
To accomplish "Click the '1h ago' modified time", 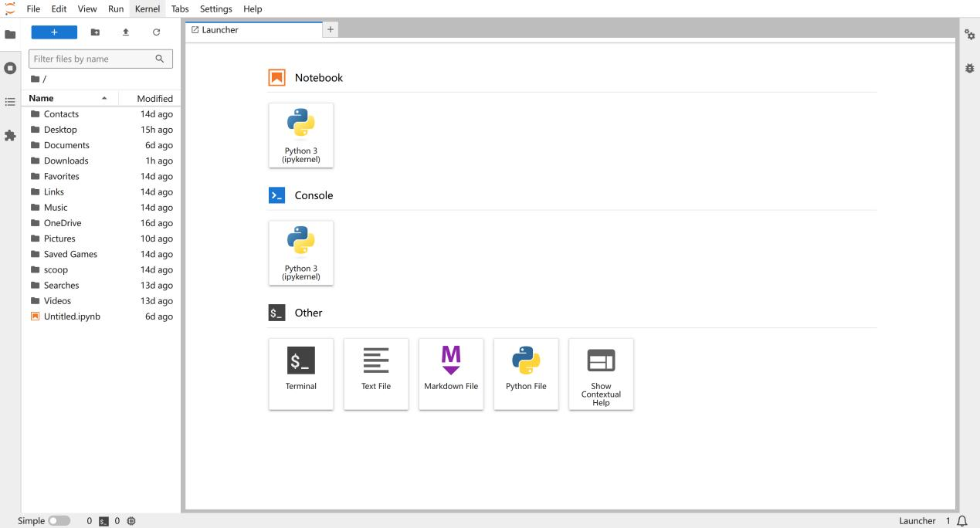I will click(159, 161).
